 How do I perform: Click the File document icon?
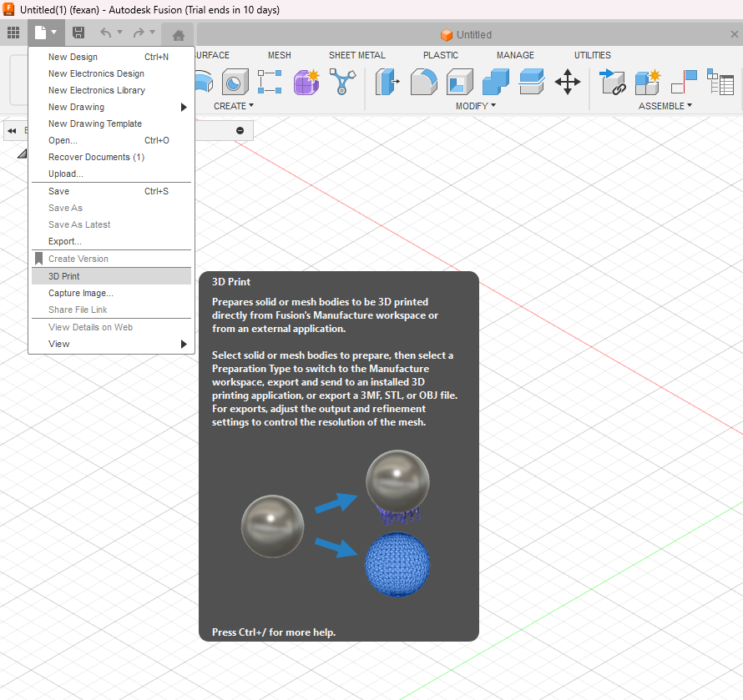coord(41,33)
